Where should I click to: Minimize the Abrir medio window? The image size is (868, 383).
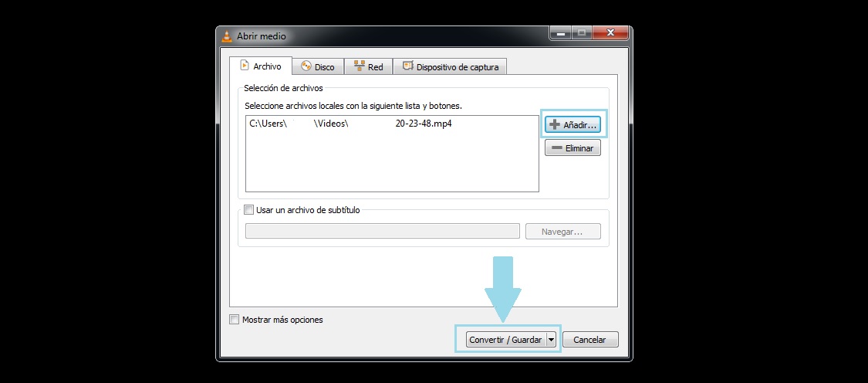click(x=561, y=33)
